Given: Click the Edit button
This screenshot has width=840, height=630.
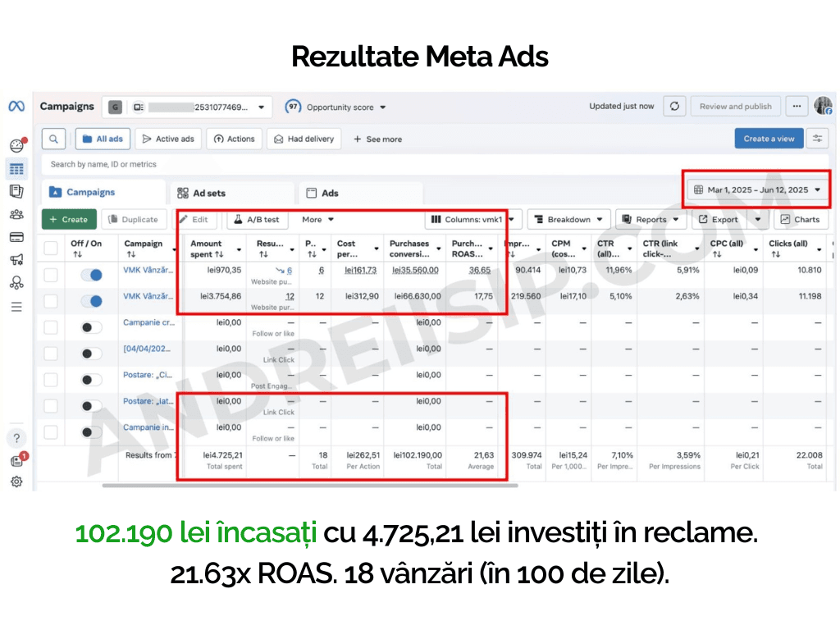Looking at the screenshot, I should 194,220.
